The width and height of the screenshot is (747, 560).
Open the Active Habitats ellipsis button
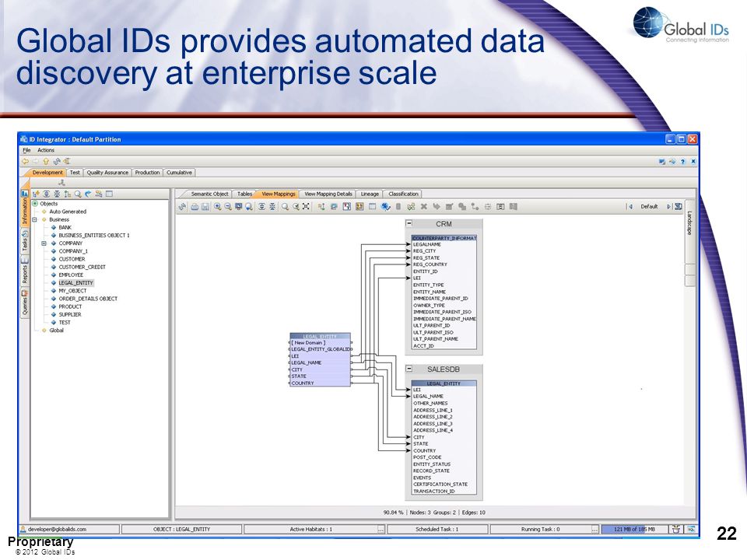click(x=381, y=529)
